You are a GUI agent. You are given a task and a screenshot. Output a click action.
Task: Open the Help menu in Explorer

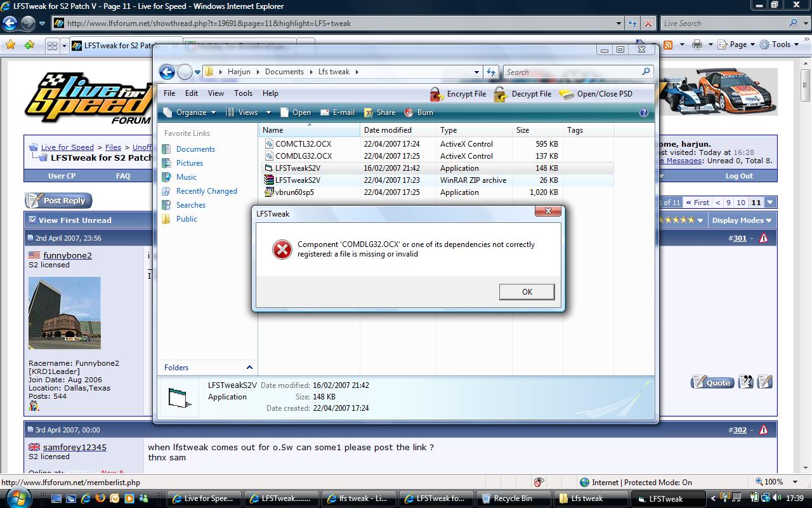(270, 93)
